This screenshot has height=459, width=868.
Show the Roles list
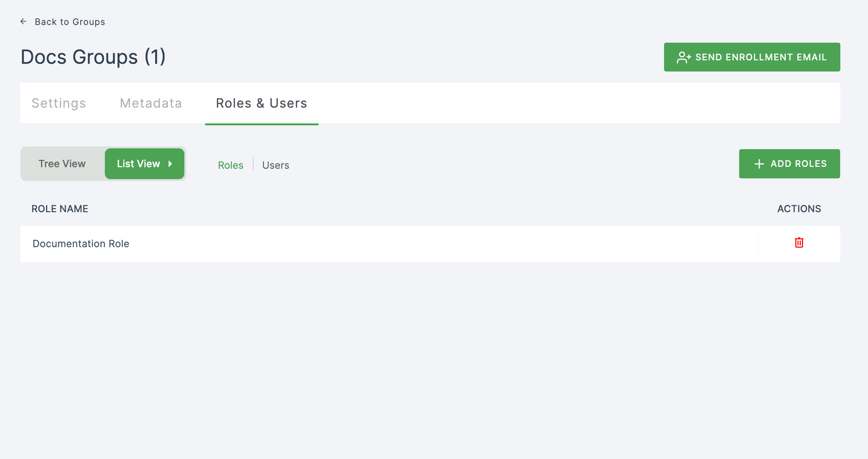231,165
